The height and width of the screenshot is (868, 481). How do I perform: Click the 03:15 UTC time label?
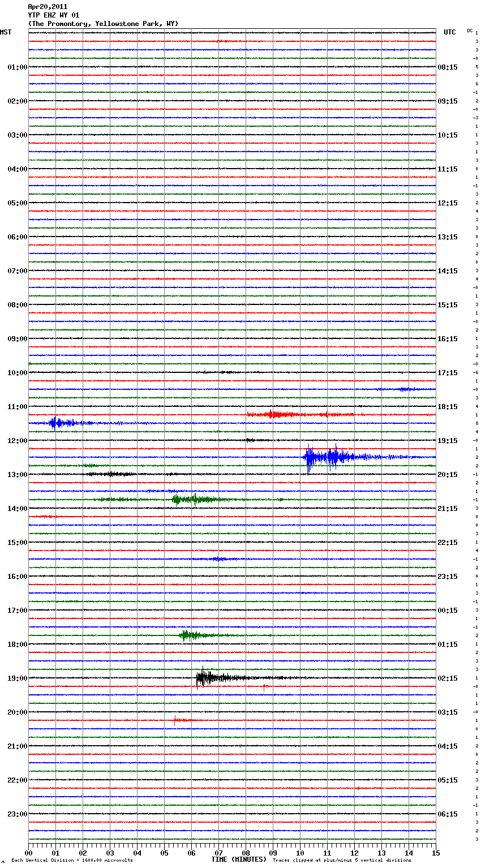(448, 712)
